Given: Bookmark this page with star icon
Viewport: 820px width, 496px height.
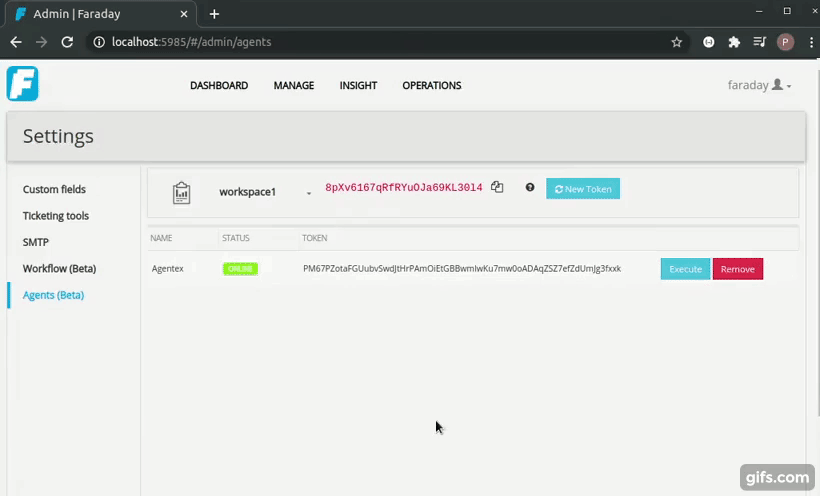Looking at the screenshot, I should [x=677, y=42].
